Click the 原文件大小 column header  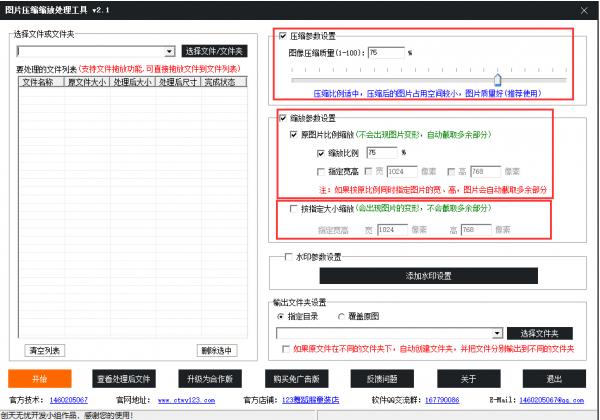point(87,82)
